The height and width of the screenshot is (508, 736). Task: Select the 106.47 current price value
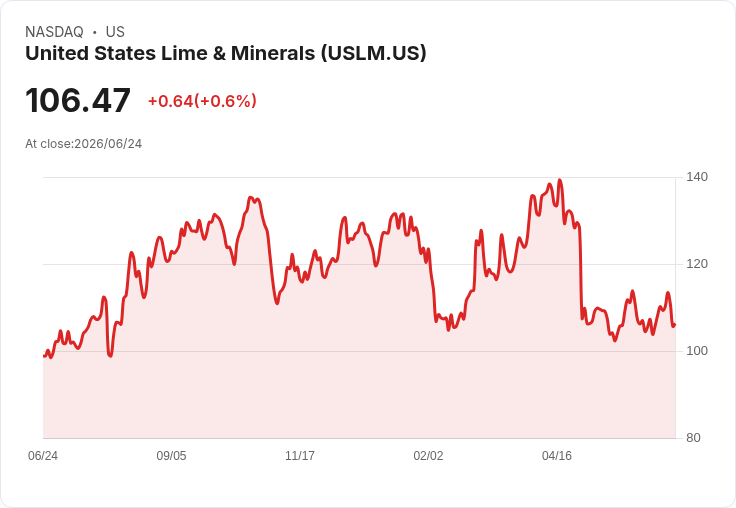pyautogui.click(x=78, y=100)
